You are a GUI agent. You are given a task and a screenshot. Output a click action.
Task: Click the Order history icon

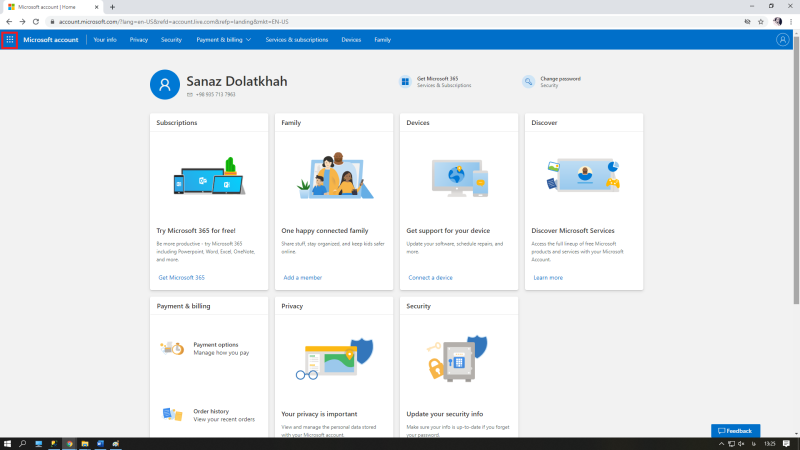[172, 414]
